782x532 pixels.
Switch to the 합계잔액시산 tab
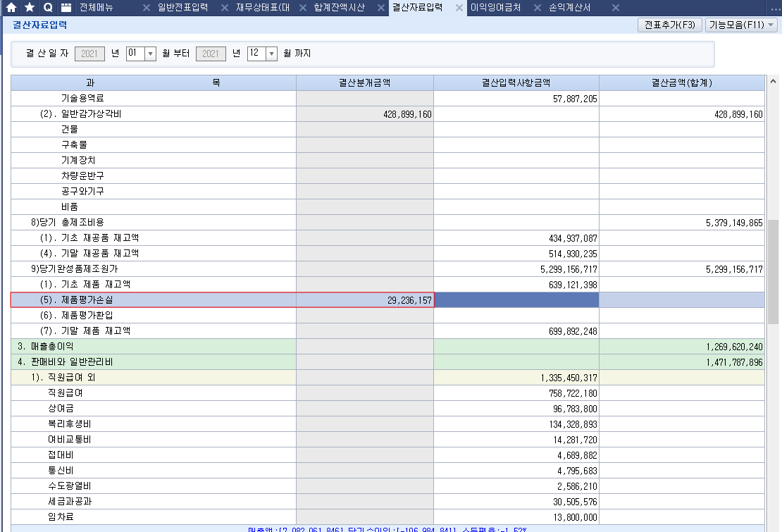(341, 8)
